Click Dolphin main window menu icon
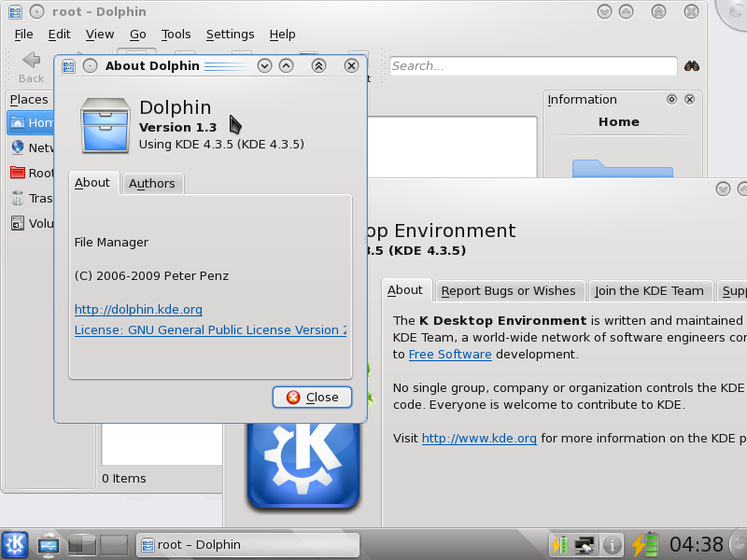 pos(15,12)
